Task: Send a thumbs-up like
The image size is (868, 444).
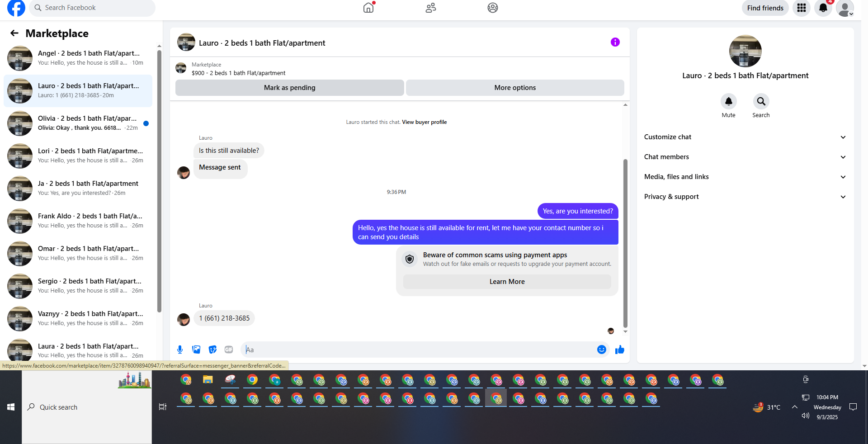Action: point(620,350)
